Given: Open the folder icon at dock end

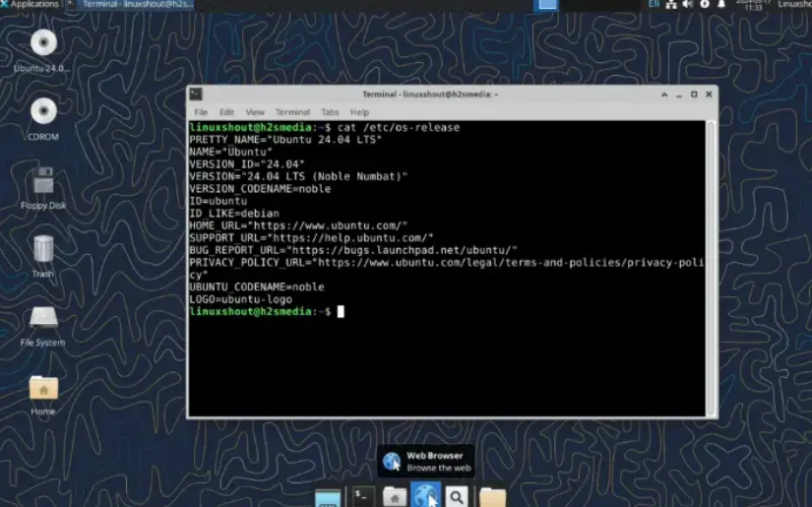Looking at the screenshot, I should 492,497.
